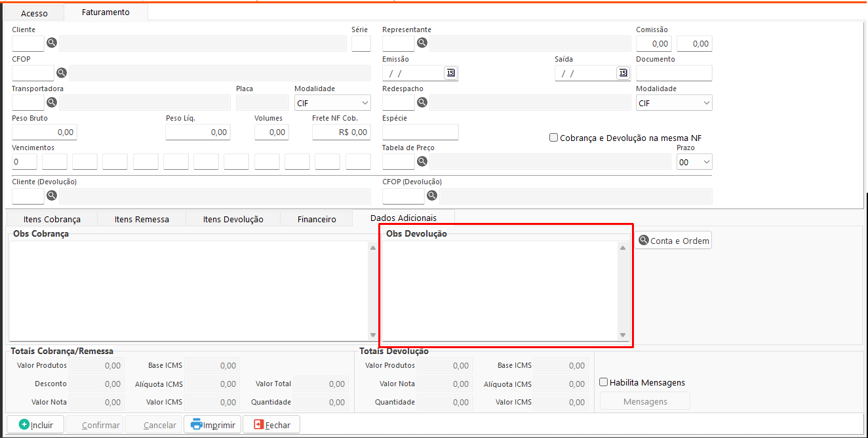Click the Tabela de Preço search icon
This screenshot has height=438, width=868.
422,161
